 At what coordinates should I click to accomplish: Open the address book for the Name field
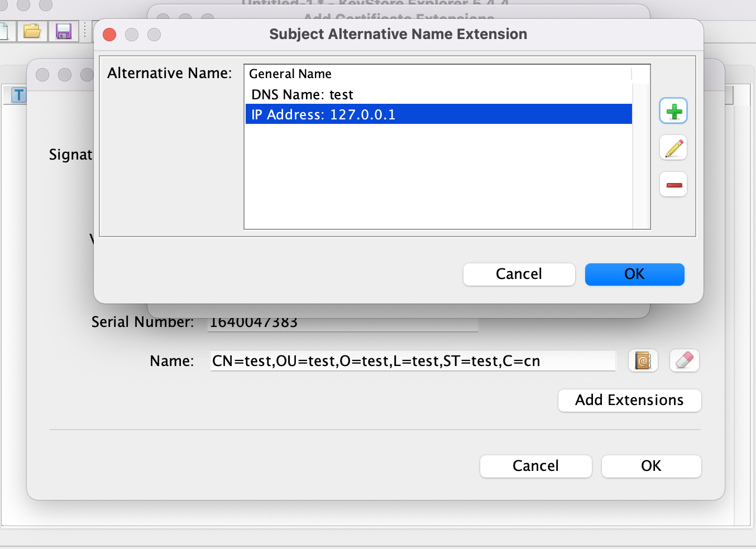643,360
